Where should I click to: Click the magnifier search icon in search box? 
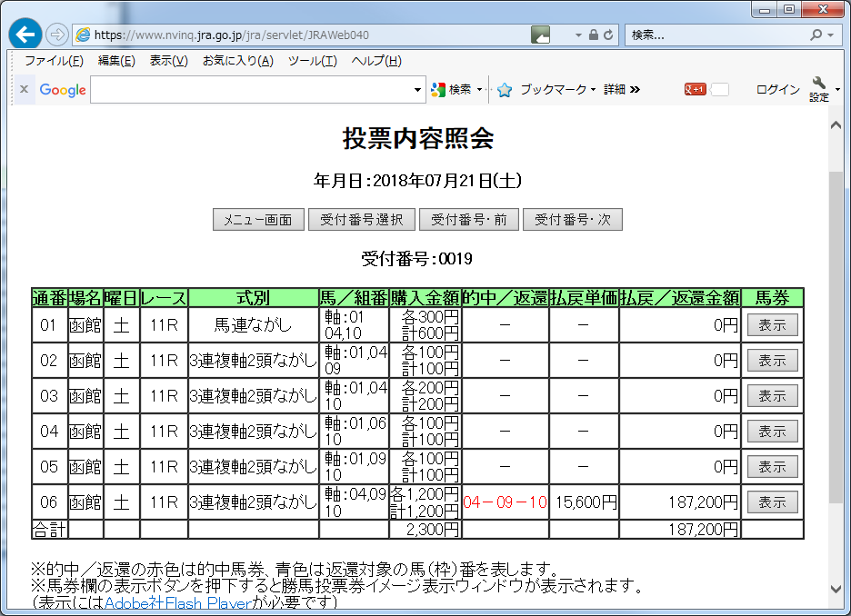tap(816, 35)
